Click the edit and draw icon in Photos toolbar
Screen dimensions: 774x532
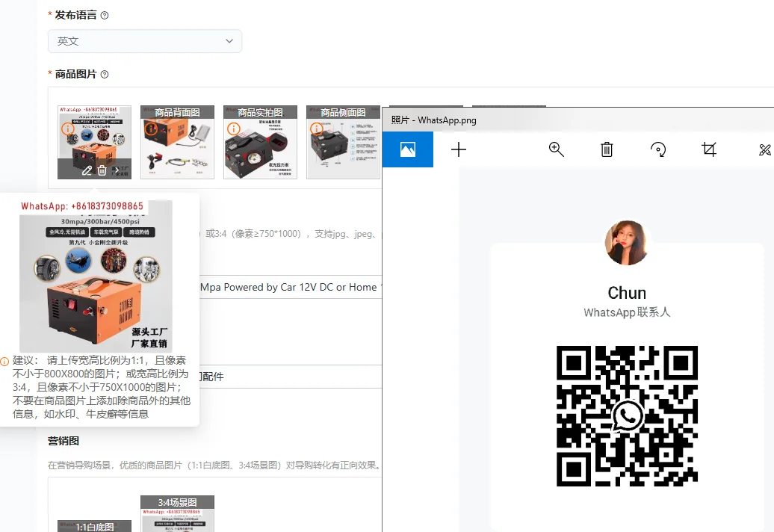tap(764, 149)
